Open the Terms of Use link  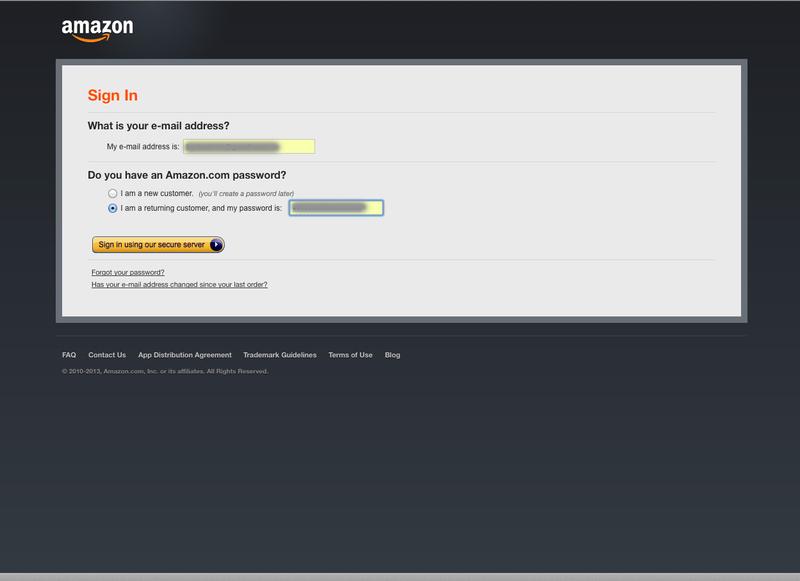coord(351,355)
